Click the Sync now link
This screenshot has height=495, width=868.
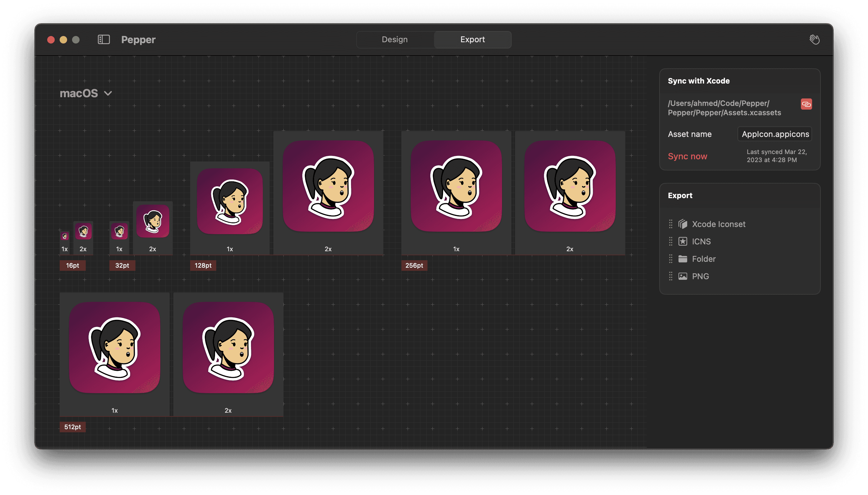pos(687,156)
